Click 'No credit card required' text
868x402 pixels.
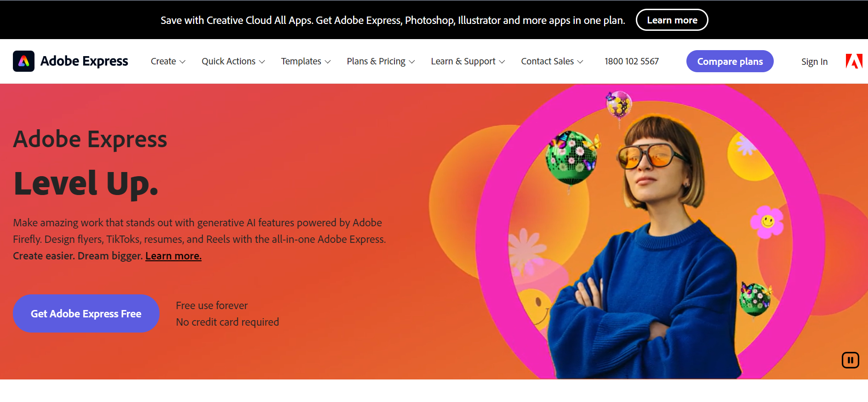(228, 322)
